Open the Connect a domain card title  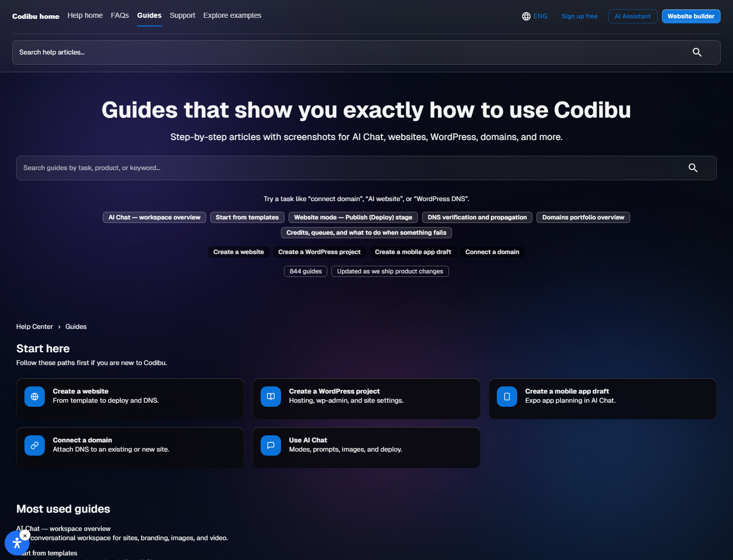(x=82, y=440)
